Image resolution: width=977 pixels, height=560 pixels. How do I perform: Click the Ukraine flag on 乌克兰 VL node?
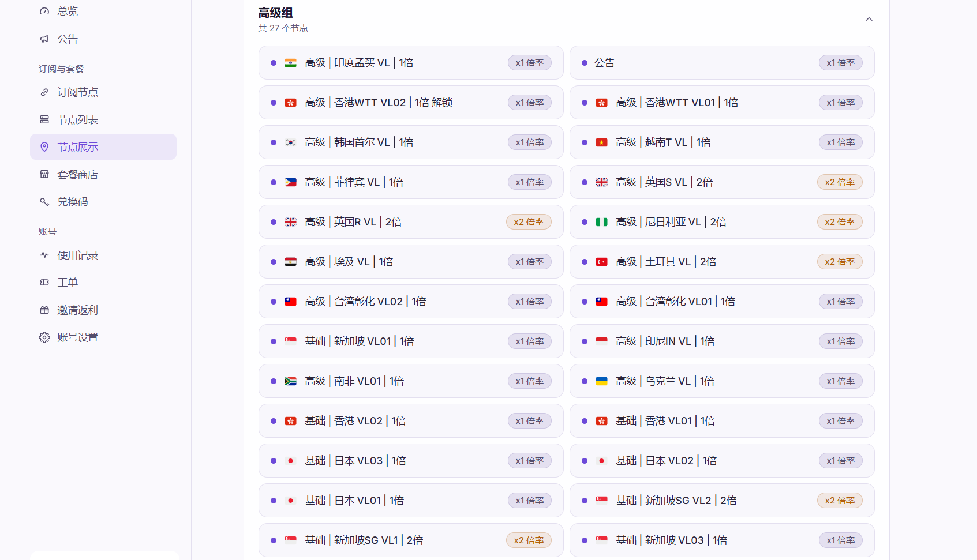pos(602,381)
